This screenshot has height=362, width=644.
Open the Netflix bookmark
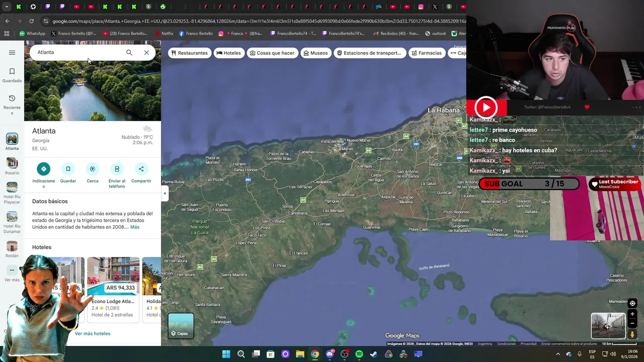pos(164,34)
